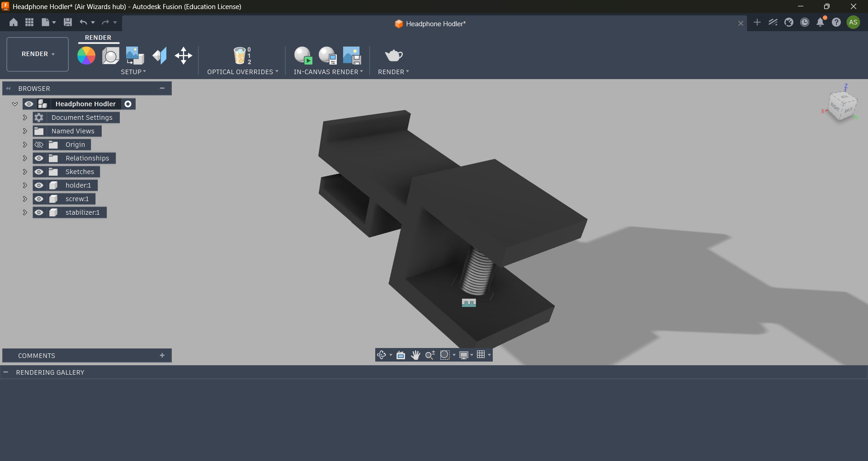The image size is (868, 461).
Task: Toggle visibility of Sketches folder
Action: click(x=39, y=172)
